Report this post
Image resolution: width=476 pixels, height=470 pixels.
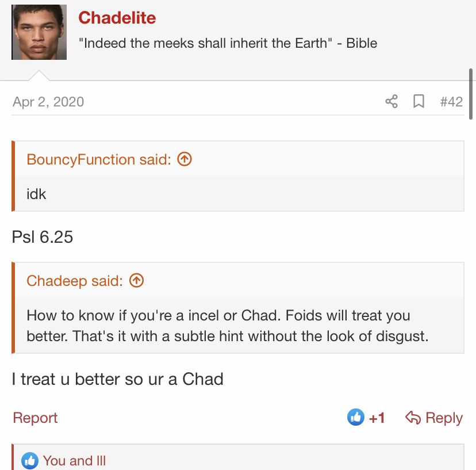35,418
